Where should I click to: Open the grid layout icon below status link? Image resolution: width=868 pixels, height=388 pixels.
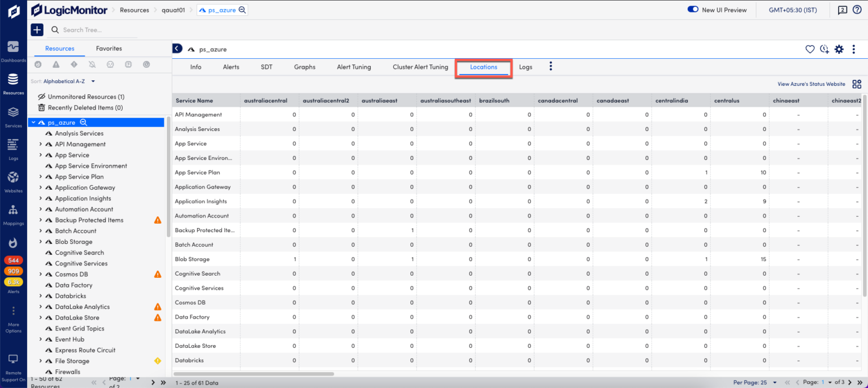(857, 84)
